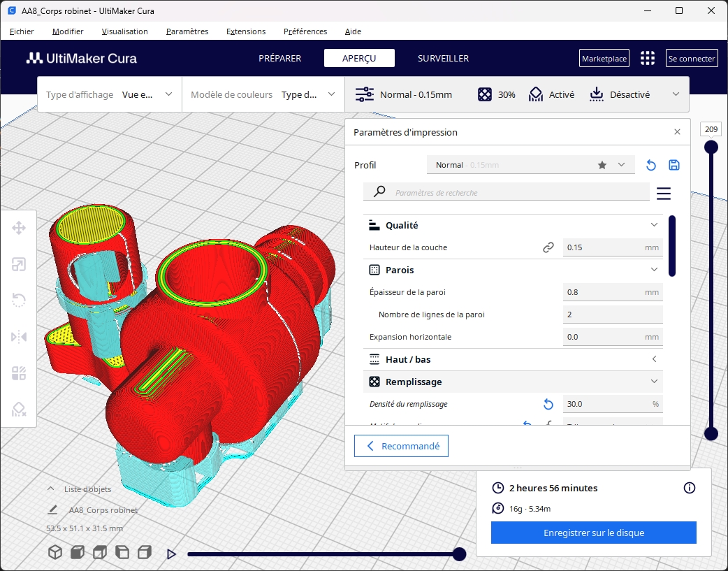Play the layer simulation

[171, 554]
